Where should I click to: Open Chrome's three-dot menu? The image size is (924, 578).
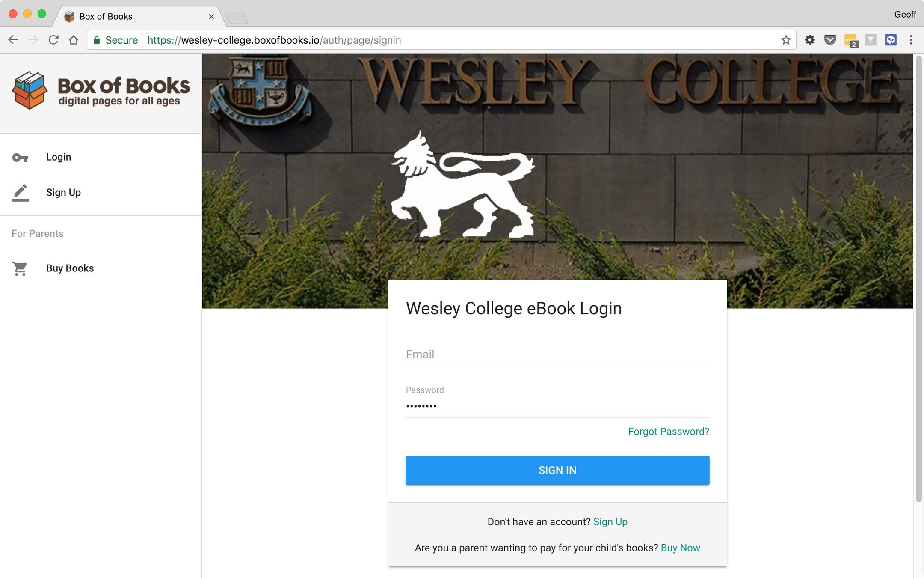tap(911, 40)
